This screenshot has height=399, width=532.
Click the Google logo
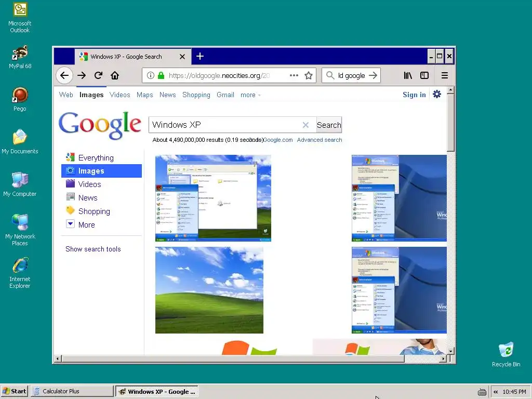point(100,125)
